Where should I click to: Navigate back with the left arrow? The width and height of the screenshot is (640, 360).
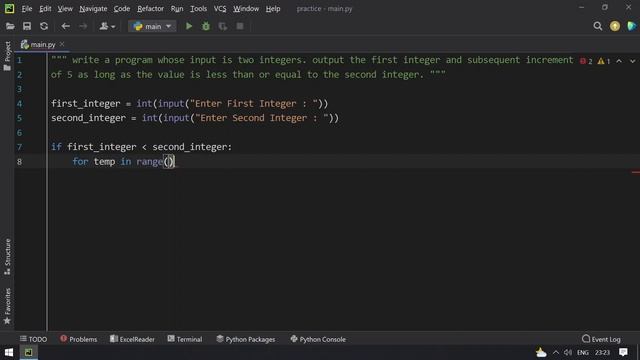65,27
